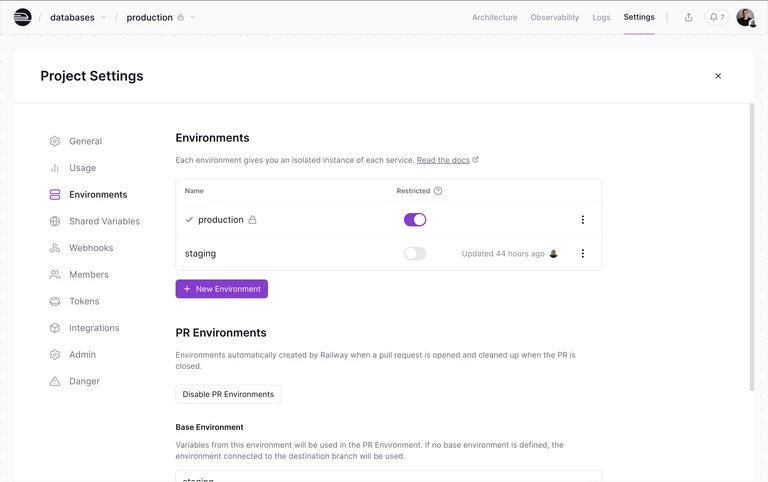The width and height of the screenshot is (768, 482).
Task: Switch to the Observability tab
Action: pos(554,18)
